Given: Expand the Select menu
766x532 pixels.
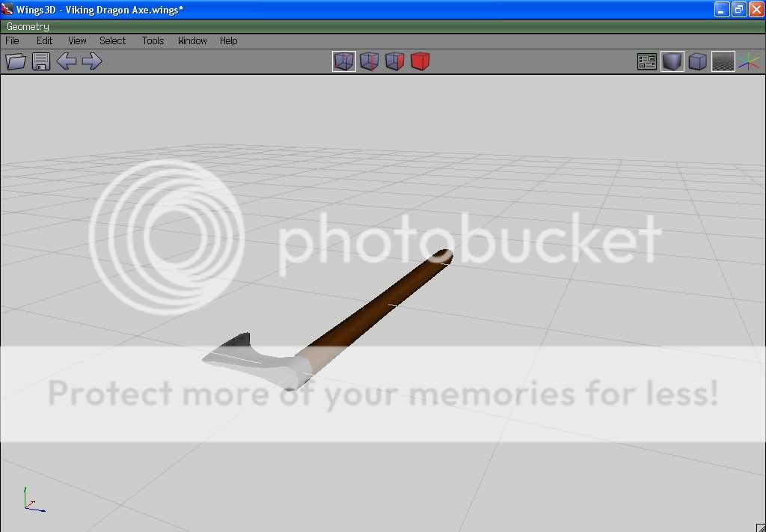Looking at the screenshot, I should tap(113, 40).
